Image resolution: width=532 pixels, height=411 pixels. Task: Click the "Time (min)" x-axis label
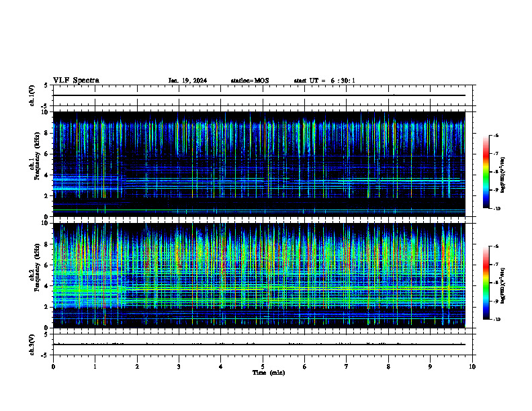pos(269,373)
